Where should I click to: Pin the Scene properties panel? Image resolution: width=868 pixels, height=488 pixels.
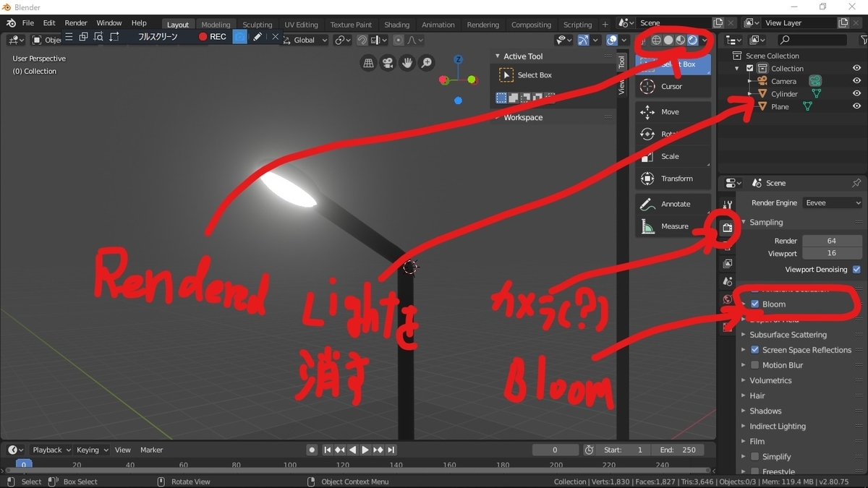[856, 183]
